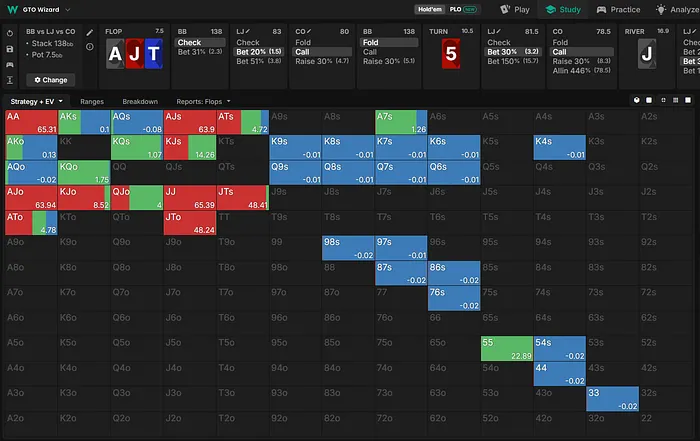Click the KJs hand cell
This screenshot has height=441, width=700.
tap(190, 147)
